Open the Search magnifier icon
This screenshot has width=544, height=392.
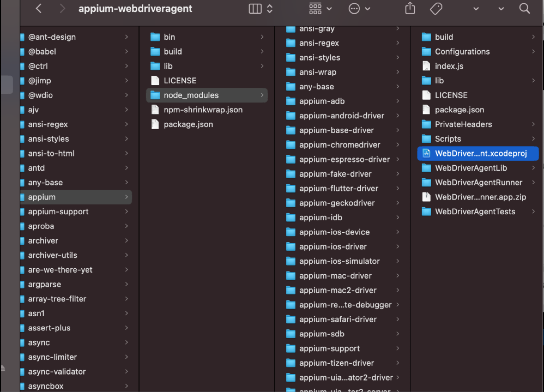point(524,9)
